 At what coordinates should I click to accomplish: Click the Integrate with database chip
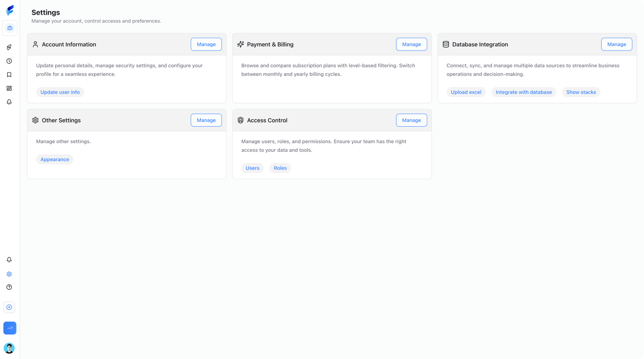pyautogui.click(x=524, y=92)
